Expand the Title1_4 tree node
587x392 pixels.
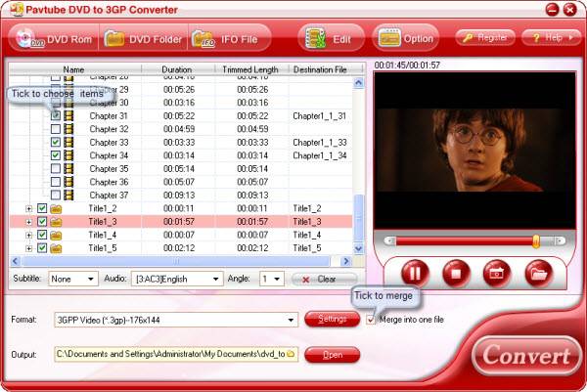28,236
